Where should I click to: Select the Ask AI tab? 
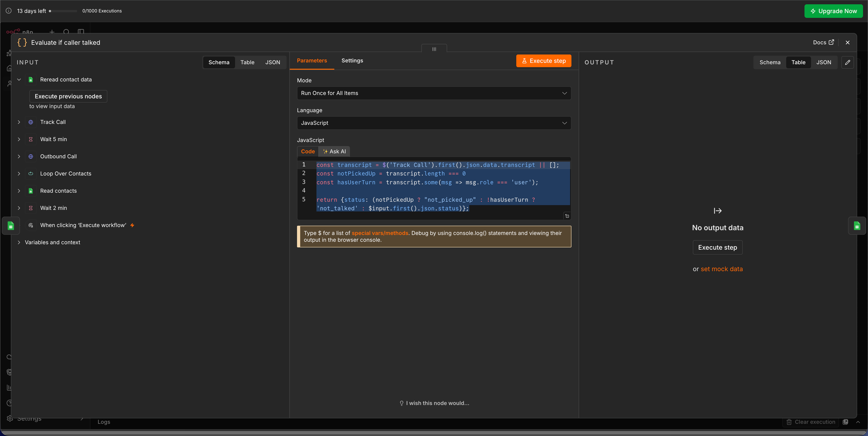[335, 152]
